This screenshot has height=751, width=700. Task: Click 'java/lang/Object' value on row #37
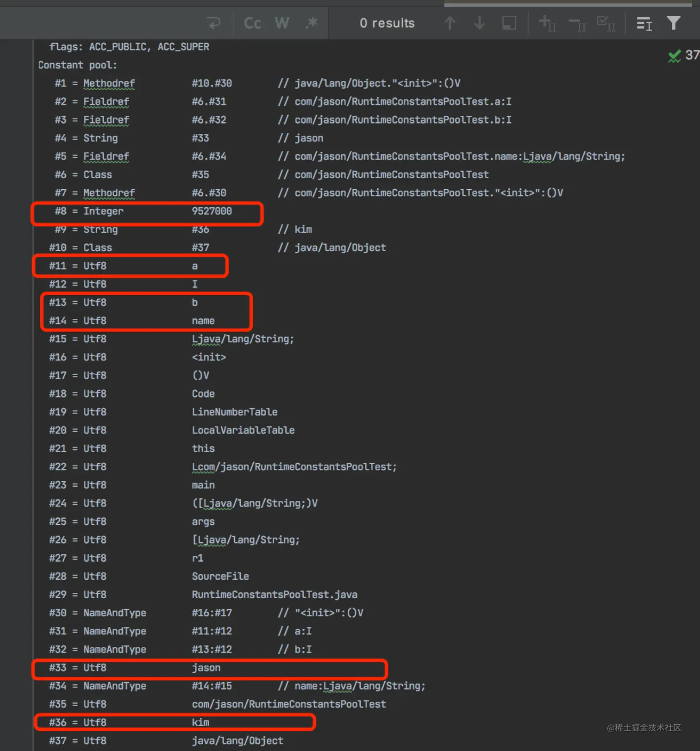pos(237,741)
